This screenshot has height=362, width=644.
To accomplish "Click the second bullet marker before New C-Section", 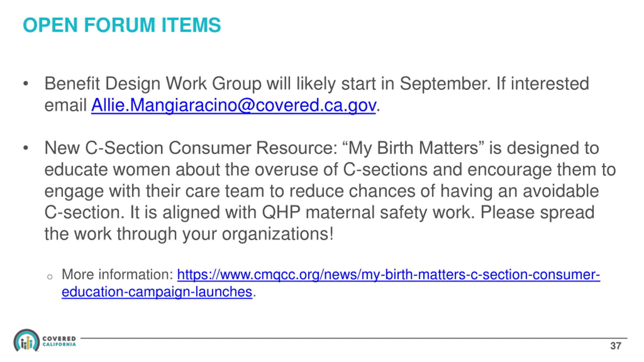I will click(x=25, y=148).
